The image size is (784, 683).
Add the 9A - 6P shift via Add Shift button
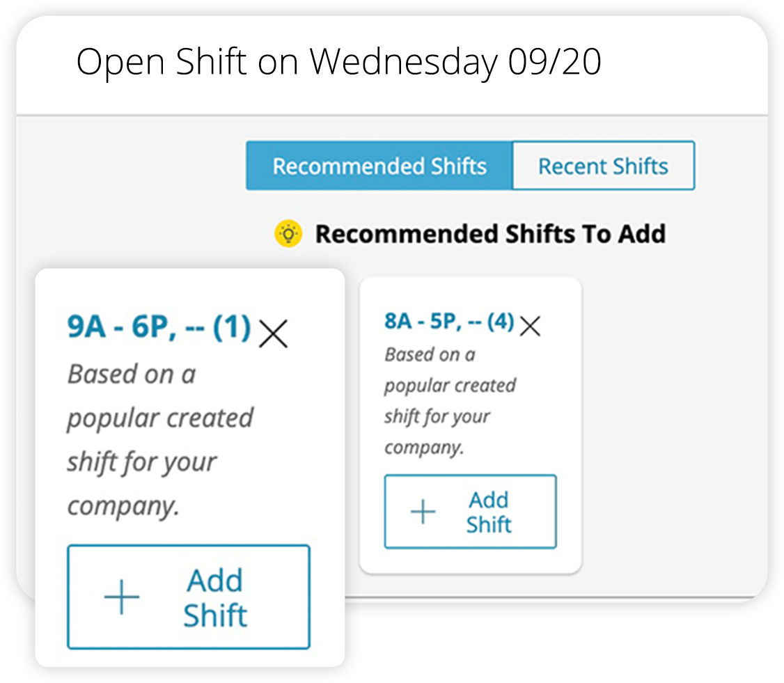pyautogui.click(x=189, y=597)
